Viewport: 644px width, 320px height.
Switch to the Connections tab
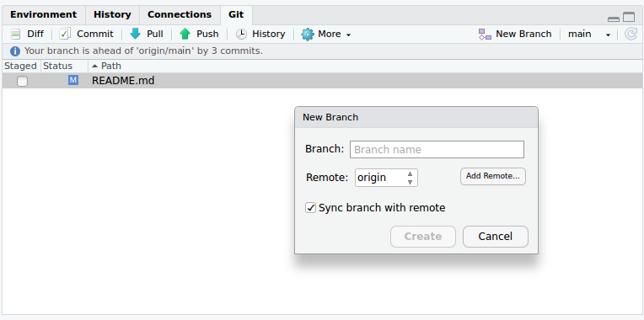point(180,15)
